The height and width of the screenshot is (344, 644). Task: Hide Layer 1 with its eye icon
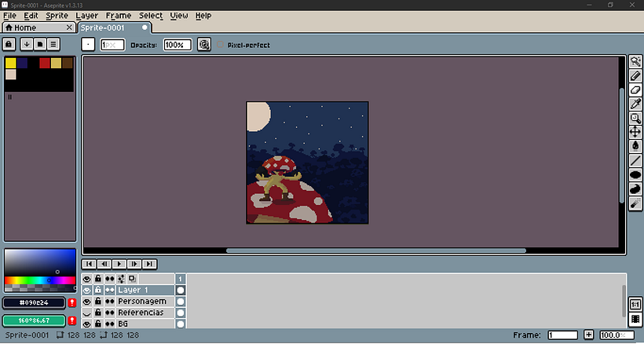(86, 291)
